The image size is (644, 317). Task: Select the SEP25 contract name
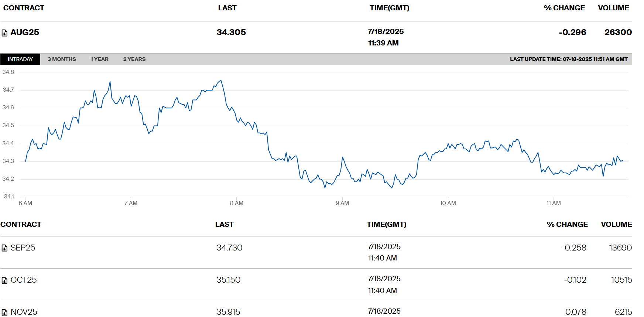[23, 248]
